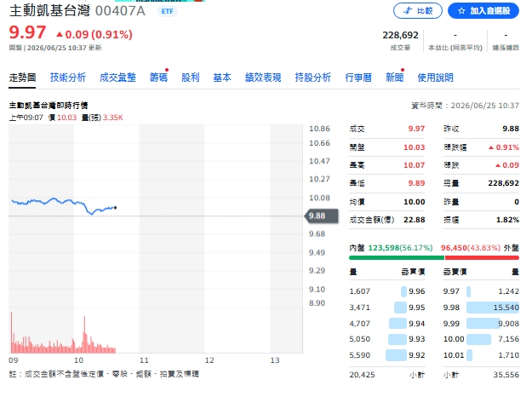Screen dimensions: 532x397
Task: Switch to the 行事曆 tab
Action: (x=358, y=78)
